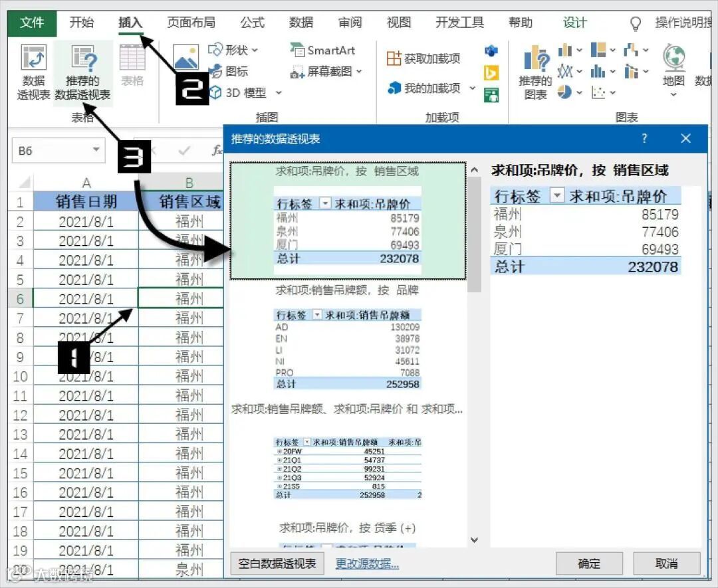Insert waterfall chart icon
718x588 pixels.
pyautogui.click(x=631, y=49)
